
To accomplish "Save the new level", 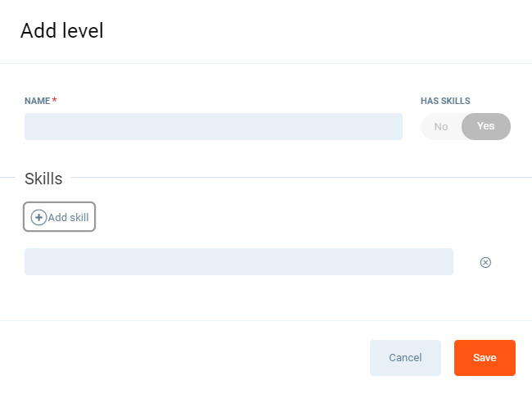I will [x=485, y=358].
